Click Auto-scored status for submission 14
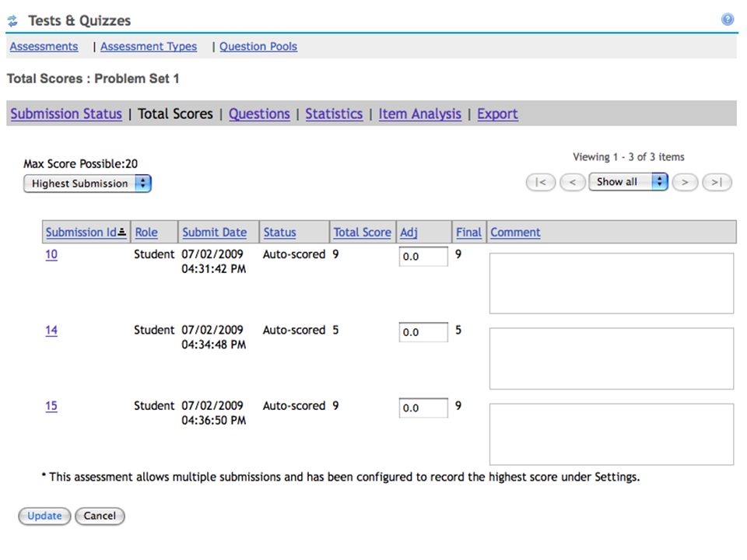747x560 pixels. pyautogui.click(x=294, y=330)
